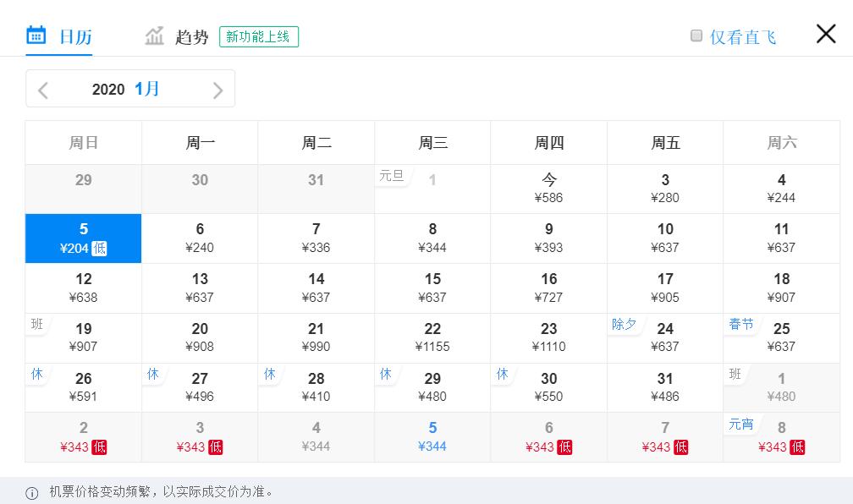Image resolution: width=853 pixels, height=504 pixels.
Task: Click the trend chart icon beside 趋势
Action: click(x=154, y=36)
